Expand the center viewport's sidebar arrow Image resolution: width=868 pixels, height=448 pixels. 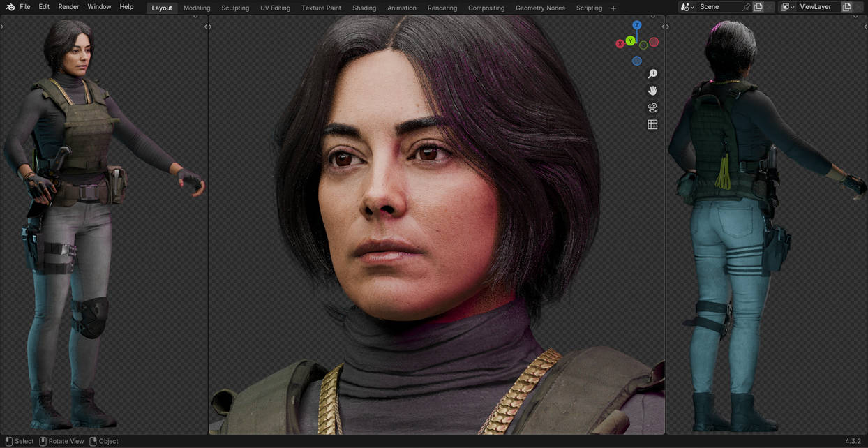[x=663, y=27]
